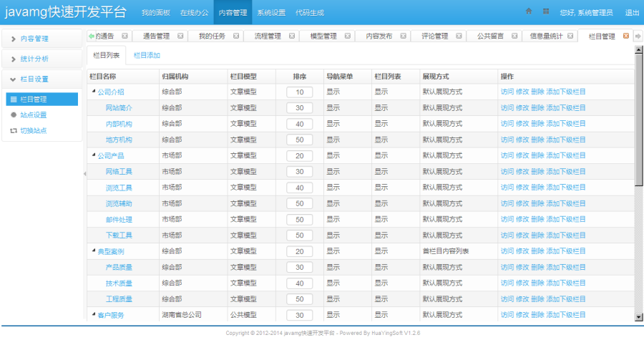Open the 邮件处理 column name link
This screenshot has height=340, width=644.
coord(119,220)
